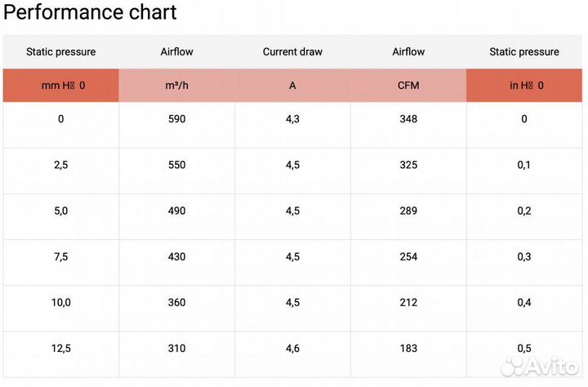Click the 183 CFM value cell
588x387 pixels.
[x=408, y=349]
